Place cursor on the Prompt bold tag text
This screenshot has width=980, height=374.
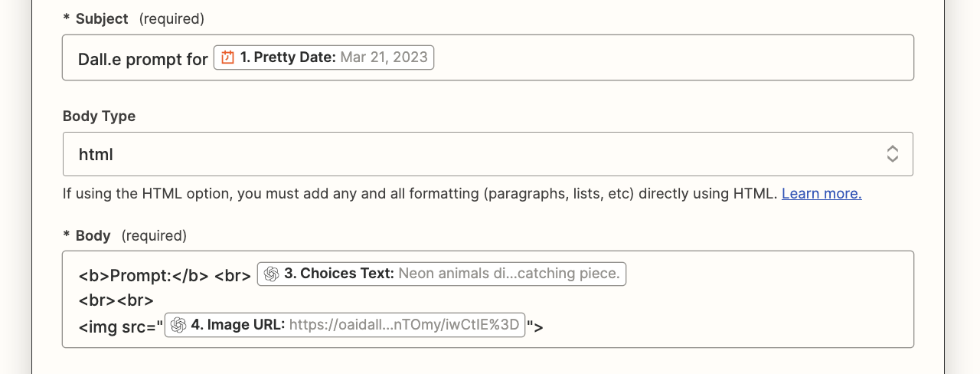pyautogui.click(x=143, y=275)
